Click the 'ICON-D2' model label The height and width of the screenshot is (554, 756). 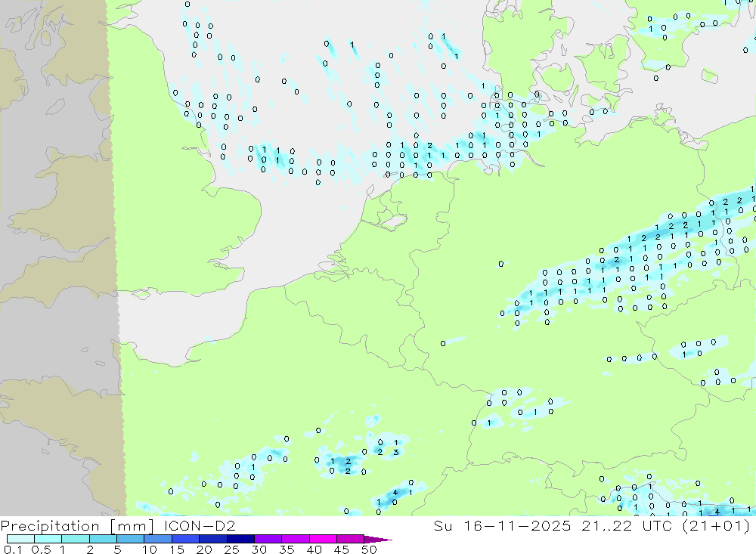pyautogui.click(x=199, y=525)
